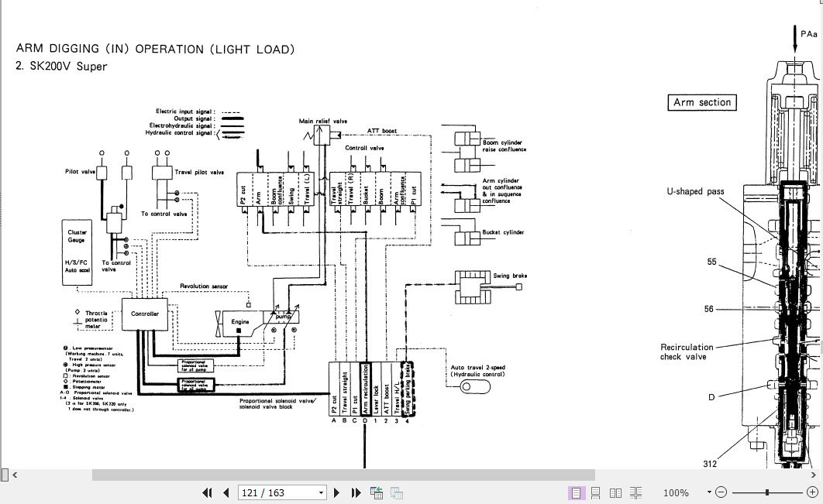Select single page view mode
The height and width of the screenshot is (504, 823).
(576, 492)
